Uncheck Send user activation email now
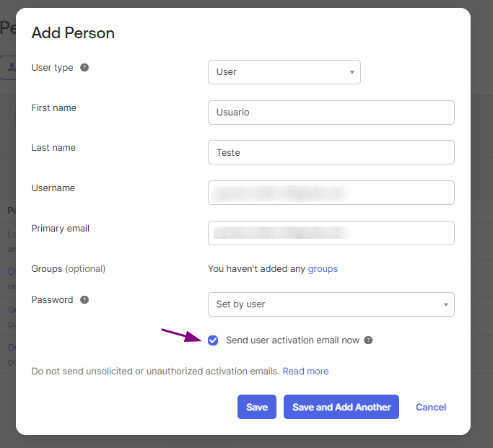This screenshot has width=493, height=448. click(213, 341)
